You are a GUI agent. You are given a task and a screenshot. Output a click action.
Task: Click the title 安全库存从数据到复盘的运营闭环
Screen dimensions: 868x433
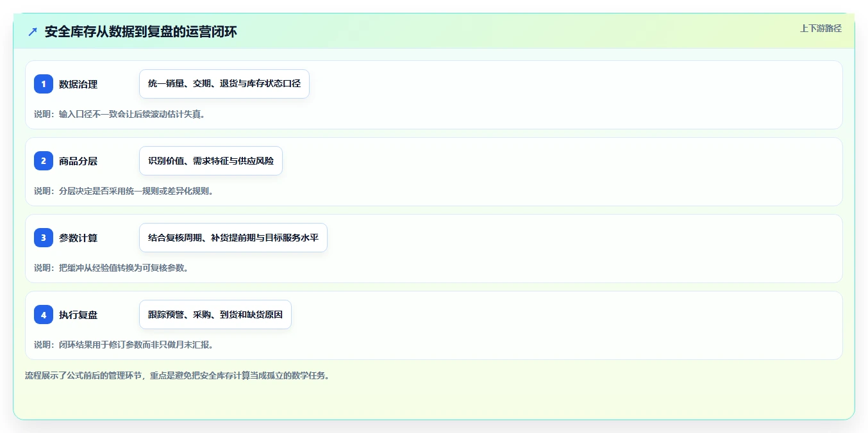[x=141, y=31]
